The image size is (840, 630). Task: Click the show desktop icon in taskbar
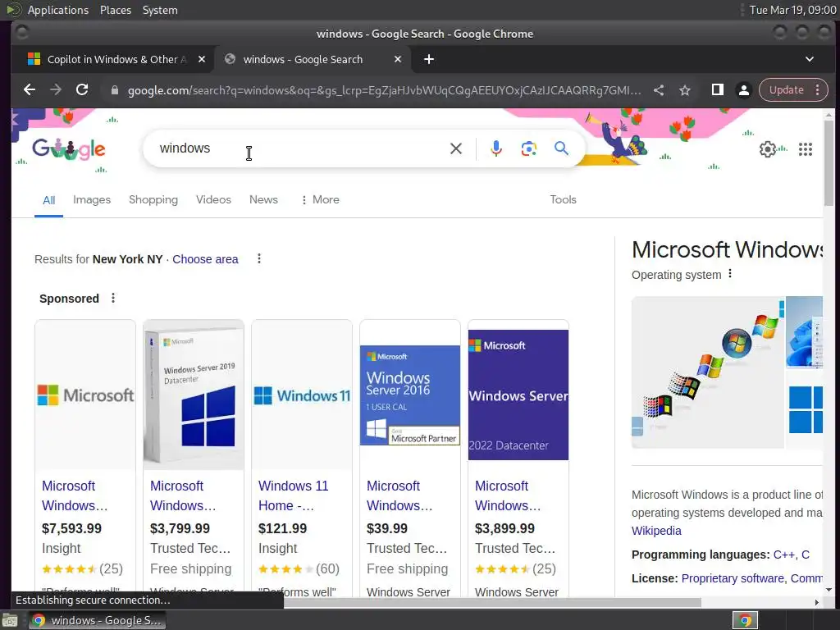(x=10, y=621)
